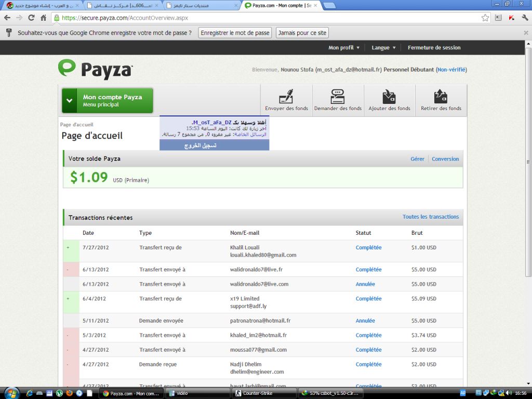The height and width of the screenshot is (399, 532).
Task: Expand the Mon profil dropdown
Action: pyautogui.click(x=344, y=47)
